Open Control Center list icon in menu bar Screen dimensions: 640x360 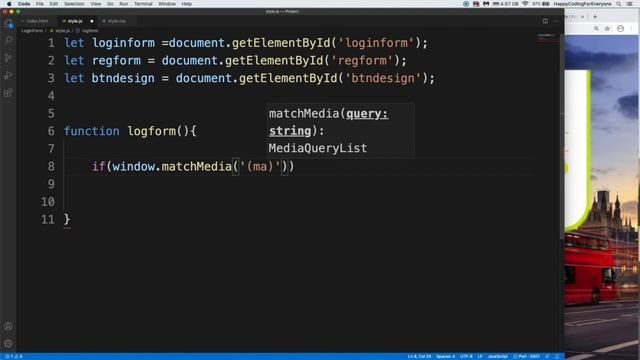630,4
